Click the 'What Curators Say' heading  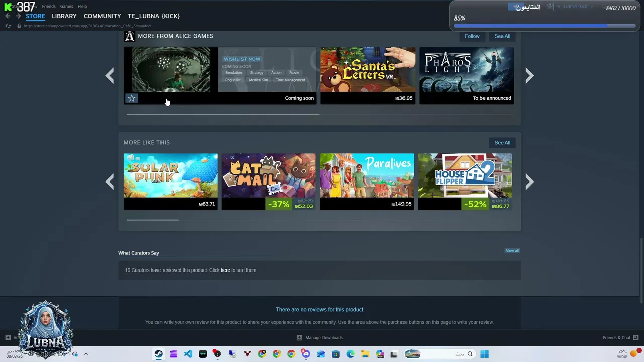138,253
